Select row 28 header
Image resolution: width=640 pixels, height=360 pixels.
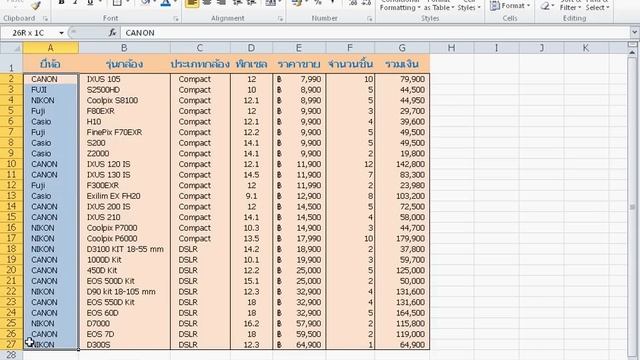(x=11, y=355)
